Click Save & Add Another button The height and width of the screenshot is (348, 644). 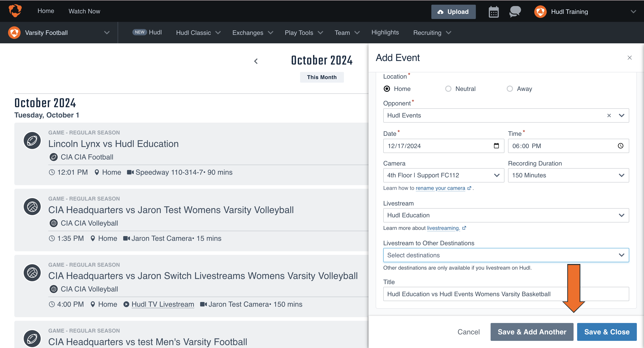532,332
